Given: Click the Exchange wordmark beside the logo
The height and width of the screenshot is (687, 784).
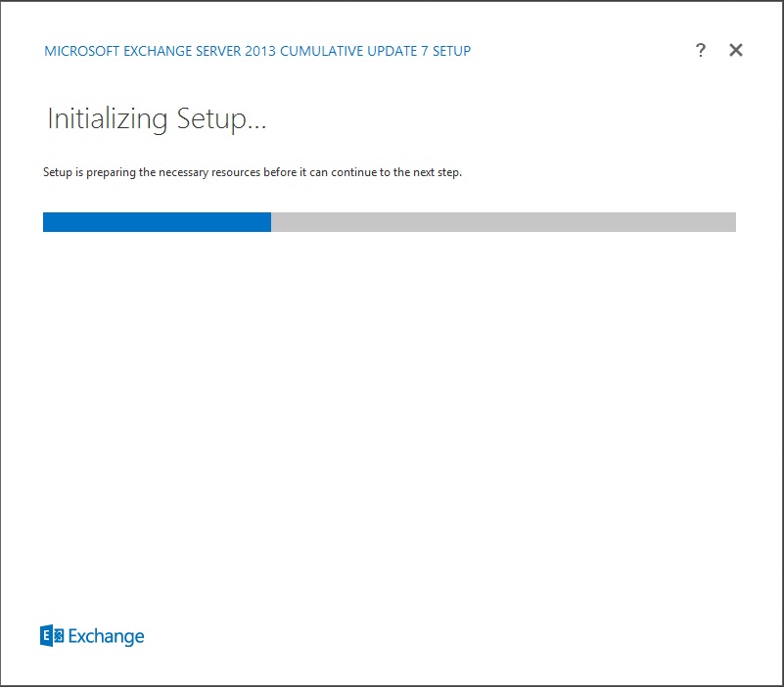Looking at the screenshot, I should click(106, 637).
